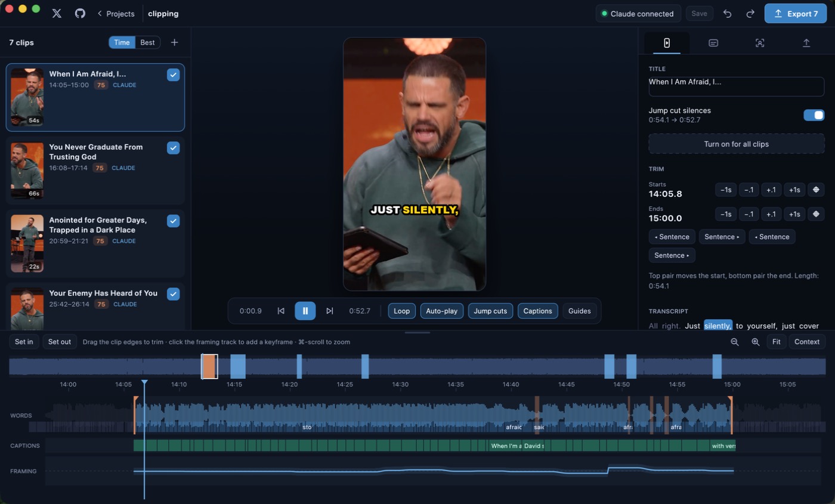
Task: Sort clips by Best
Action: [148, 42]
